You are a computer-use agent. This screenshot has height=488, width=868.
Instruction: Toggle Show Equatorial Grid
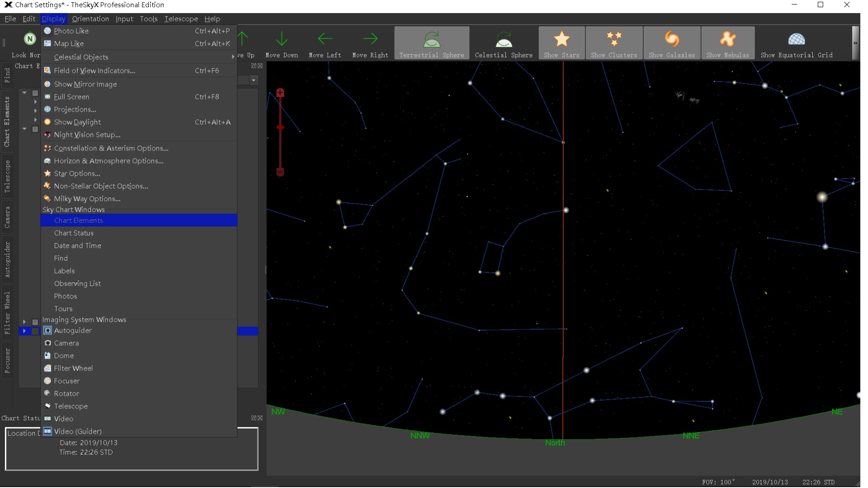[x=797, y=43]
